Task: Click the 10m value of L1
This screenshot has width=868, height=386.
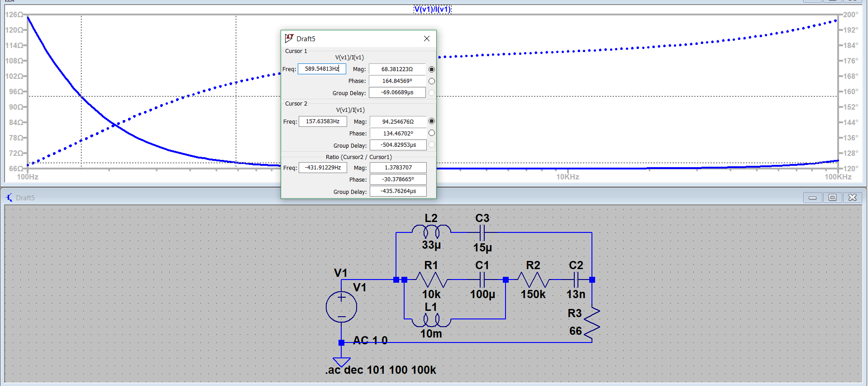Action: 431,334
